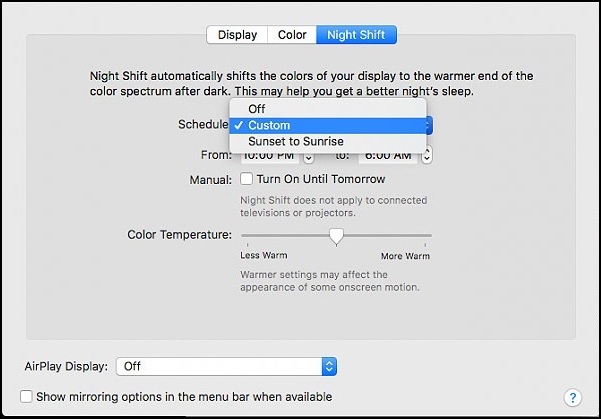Click the From time stepper arrows
The width and height of the screenshot is (601, 419).
pos(308,156)
